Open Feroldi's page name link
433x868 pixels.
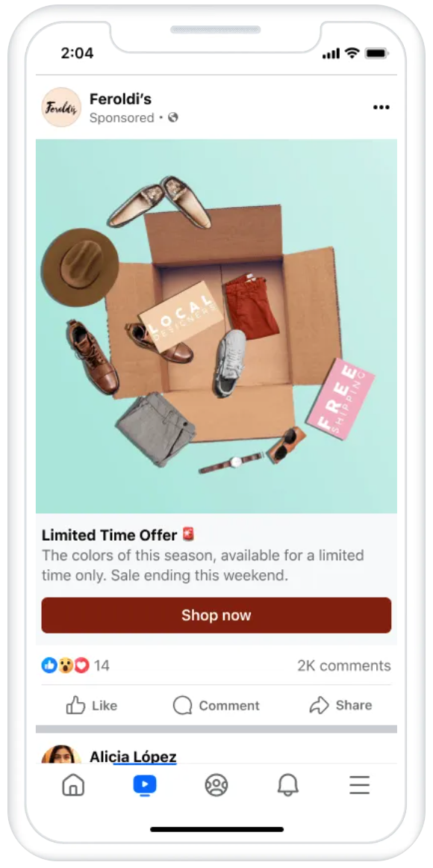point(120,99)
